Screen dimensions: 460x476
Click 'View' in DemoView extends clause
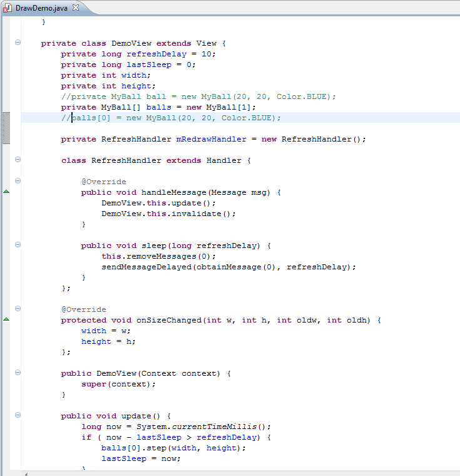pyautogui.click(x=207, y=43)
